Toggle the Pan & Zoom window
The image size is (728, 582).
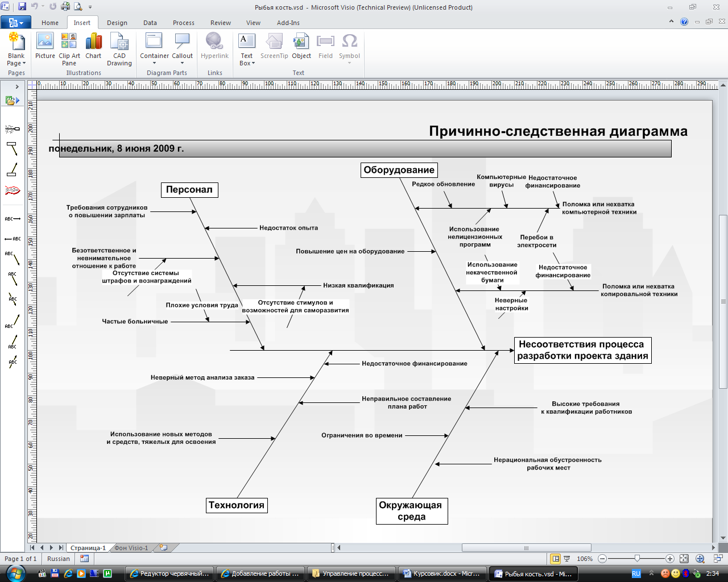tap(700, 559)
